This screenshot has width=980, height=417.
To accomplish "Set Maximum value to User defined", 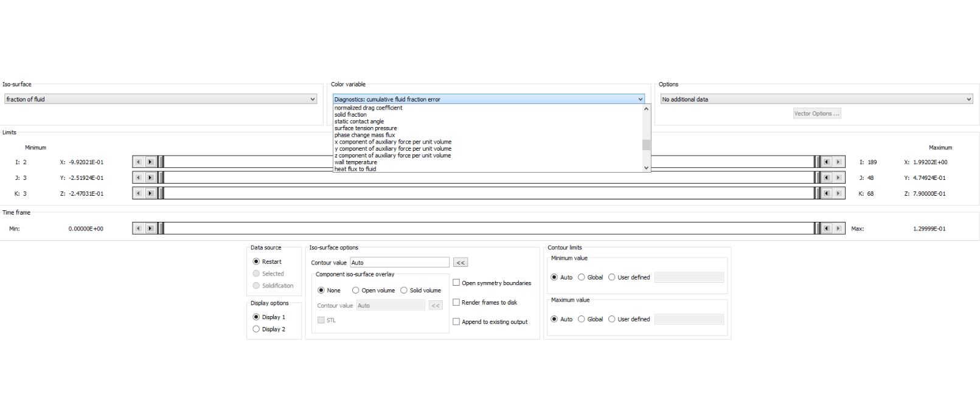I will [612, 319].
